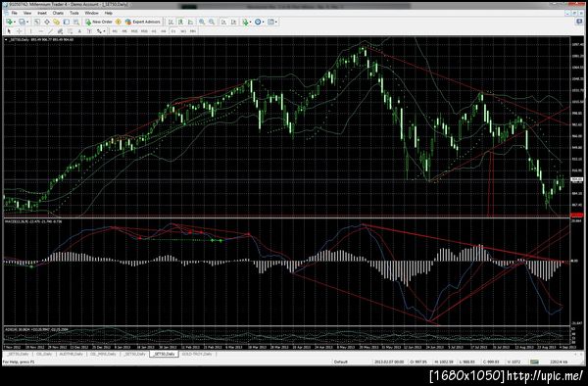Select the D1 daily timeframe

point(173,31)
